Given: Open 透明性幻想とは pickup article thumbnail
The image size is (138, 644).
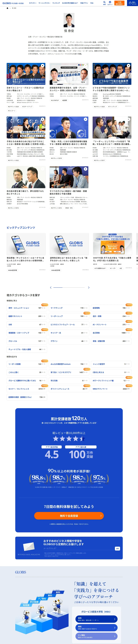Looking at the screenshot, I should [x=69, y=244].
